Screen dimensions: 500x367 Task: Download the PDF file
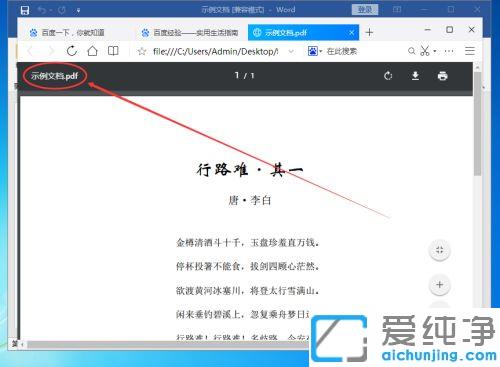point(415,76)
